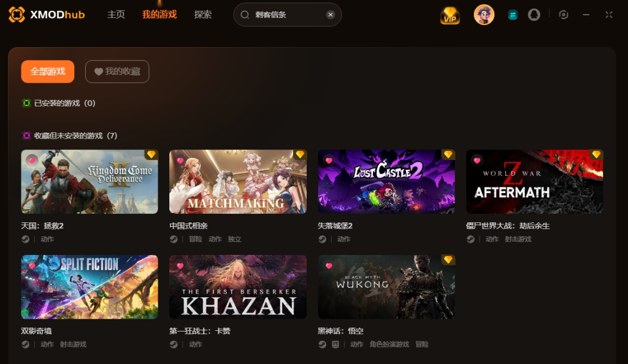Open the Split Fiction game thumbnail
This screenshot has width=628, height=364.
90,287
